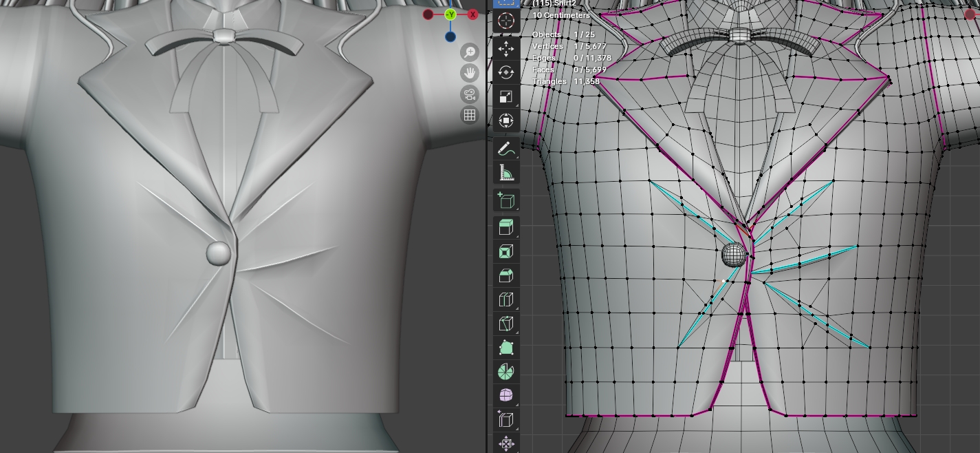The height and width of the screenshot is (453, 980).
Task: Click the dark blue negative Z axis ball
Action: point(450,36)
